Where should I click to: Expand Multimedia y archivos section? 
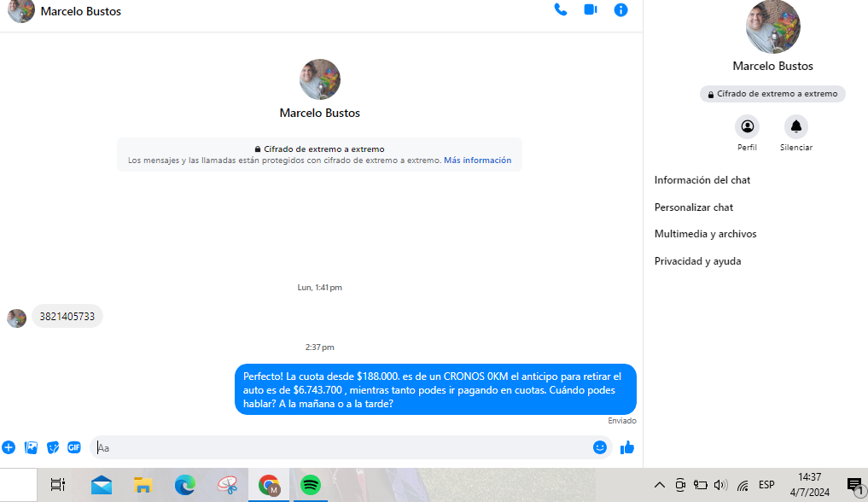[705, 234]
